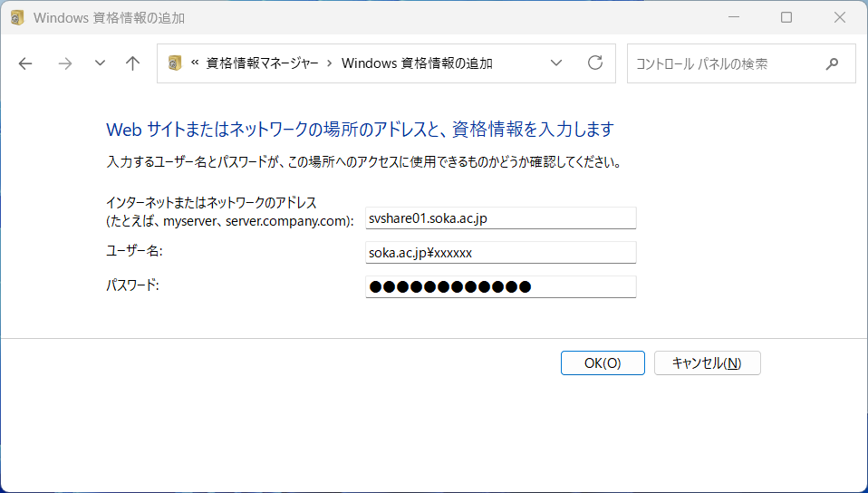868x493 pixels.
Task: Refresh the page with the reload icon
Action: tap(595, 63)
